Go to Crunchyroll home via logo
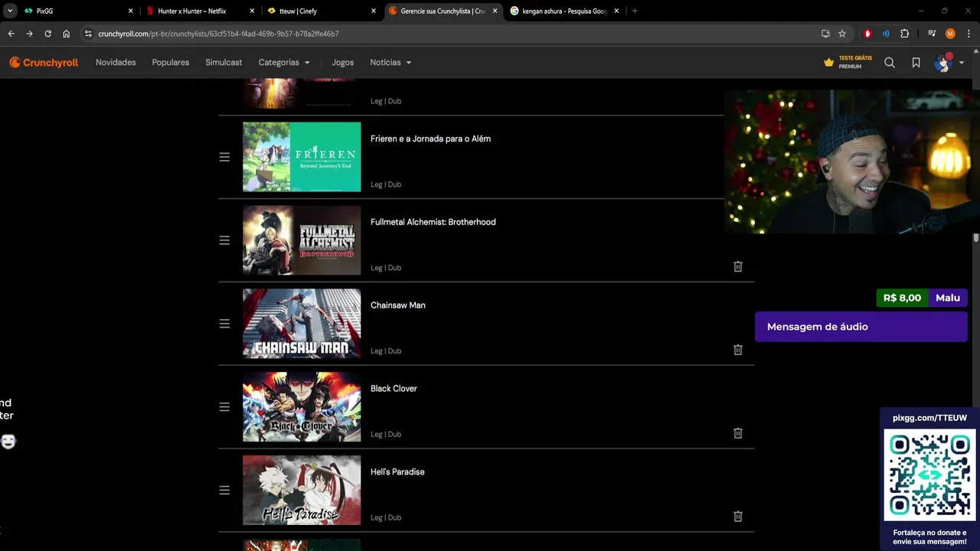 (x=44, y=63)
